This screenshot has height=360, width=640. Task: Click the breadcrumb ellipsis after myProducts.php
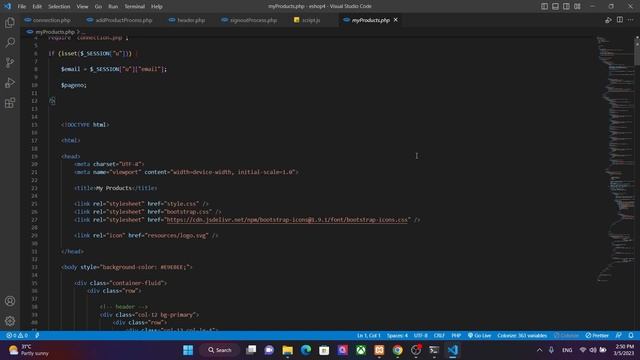pos(83,32)
